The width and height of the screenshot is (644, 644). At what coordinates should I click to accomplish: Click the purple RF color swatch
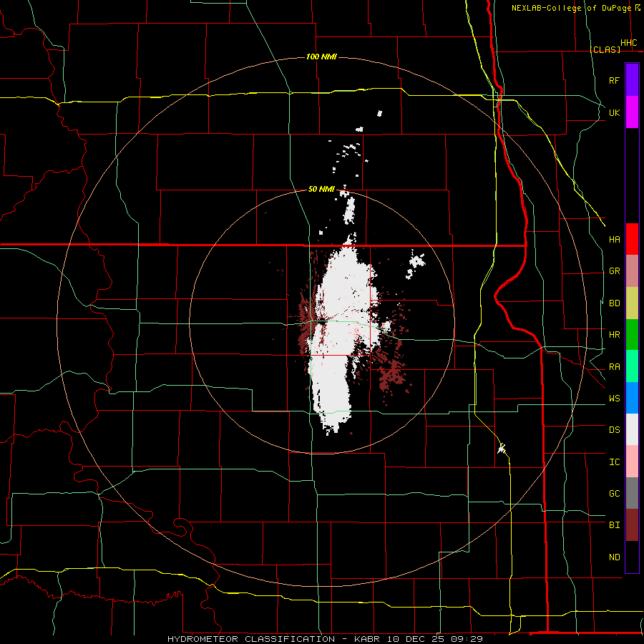tap(632, 80)
